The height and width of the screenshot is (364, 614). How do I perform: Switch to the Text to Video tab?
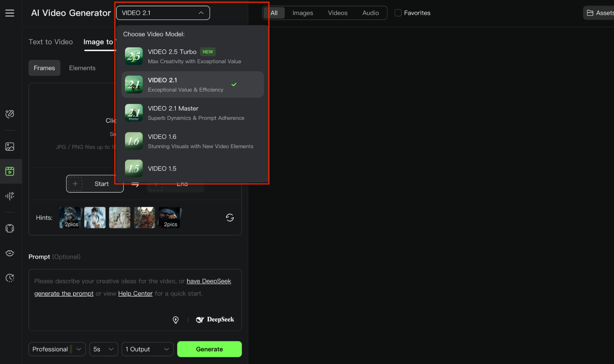51,42
